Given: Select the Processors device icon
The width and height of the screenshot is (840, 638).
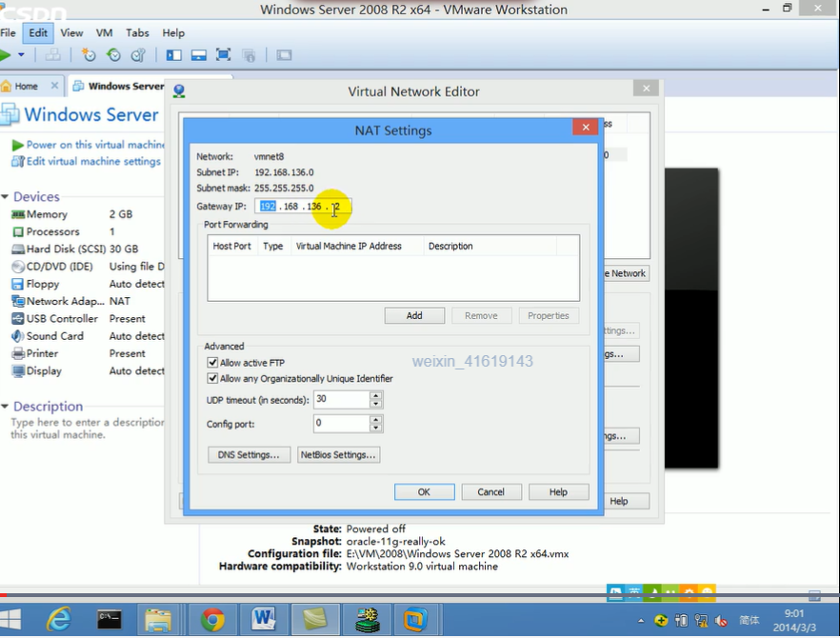Looking at the screenshot, I should (18, 232).
